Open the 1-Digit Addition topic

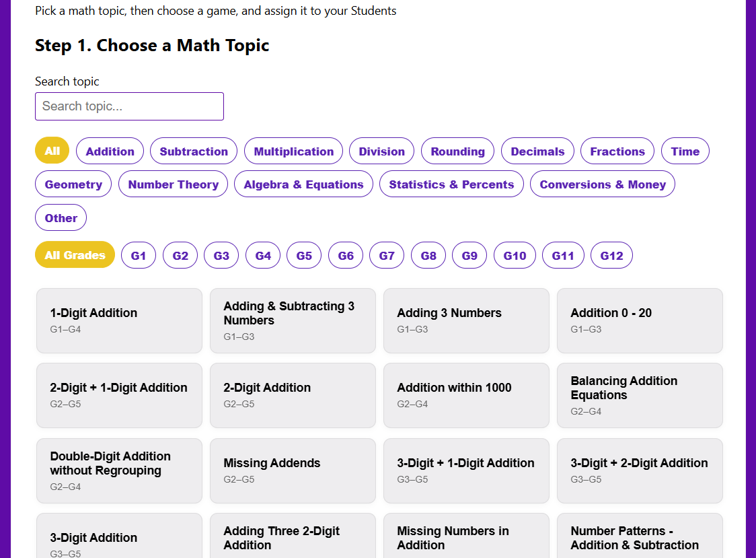click(x=119, y=320)
